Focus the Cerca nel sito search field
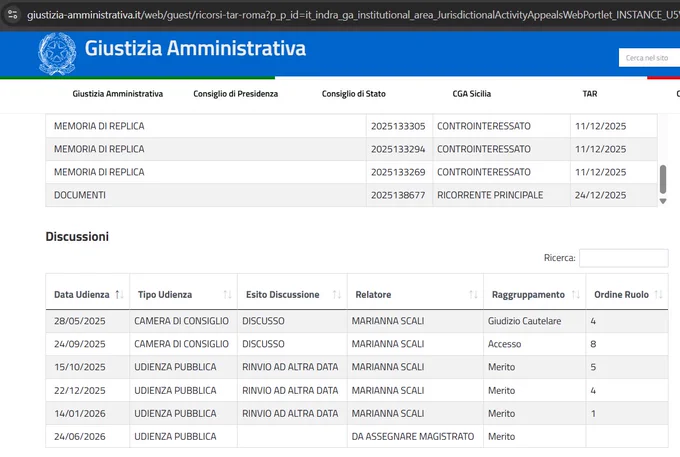 click(x=649, y=58)
